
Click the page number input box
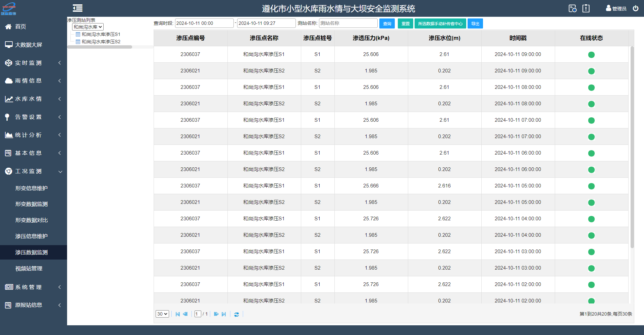point(198,314)
